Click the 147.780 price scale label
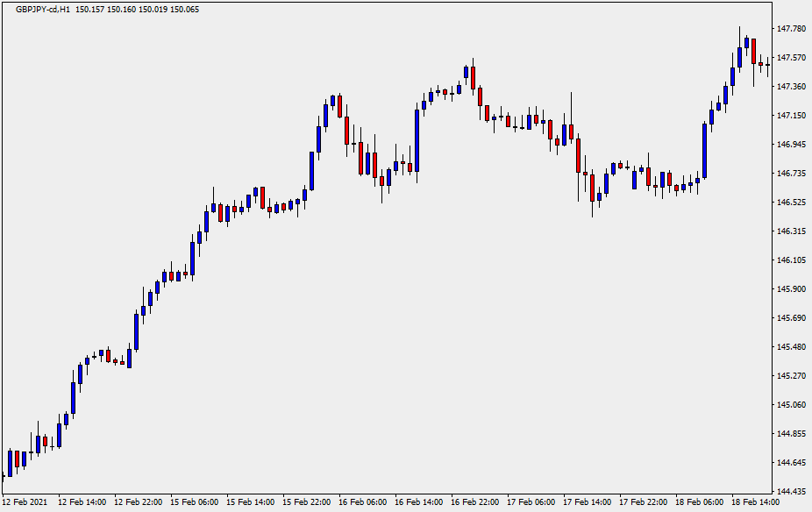The height and width of the screenshot is (512, 812). click(x=791, y=29)
